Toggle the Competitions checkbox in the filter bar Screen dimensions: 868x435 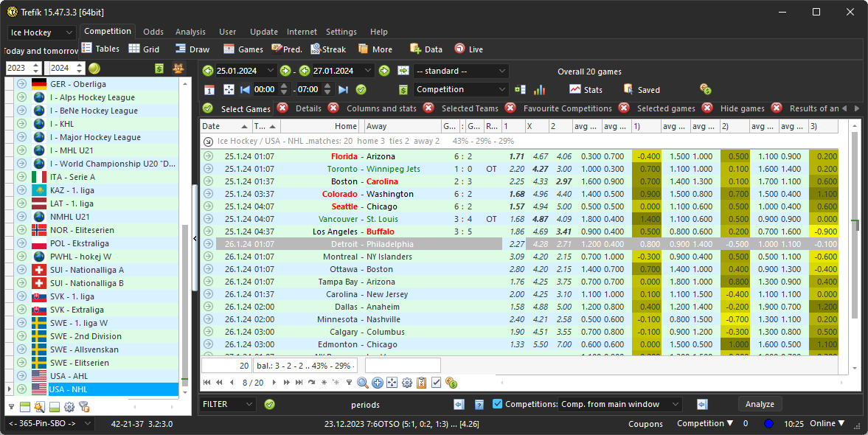click(x=497, y=404)
